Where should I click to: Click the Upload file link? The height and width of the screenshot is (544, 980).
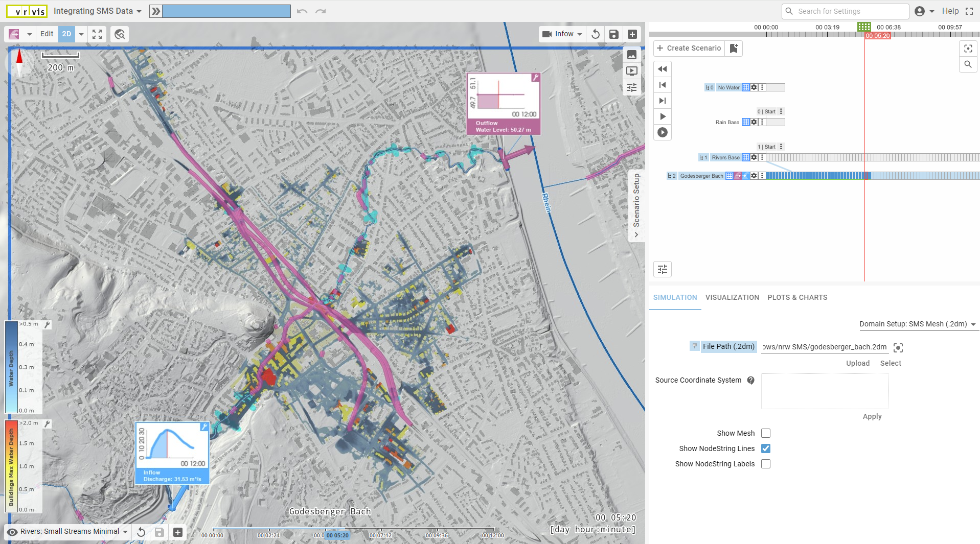point(857,363)
